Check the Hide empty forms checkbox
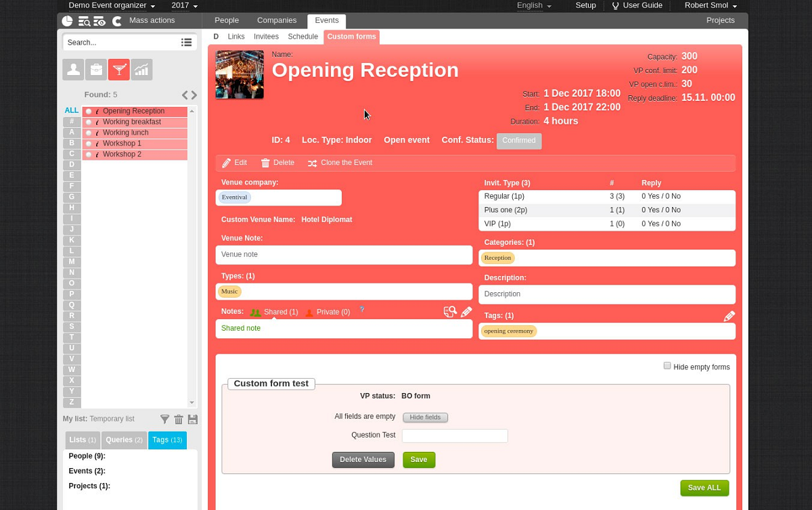The width and height of the screenshot is (812, 510). click(667, 366)
